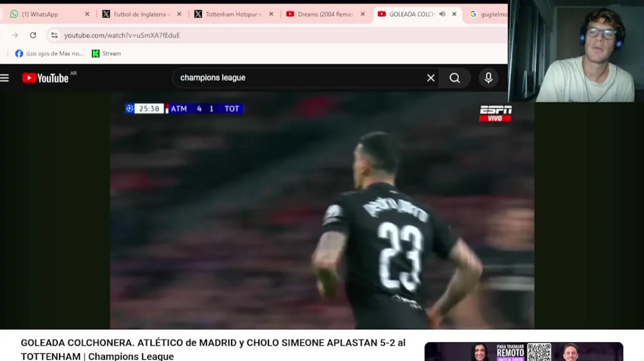Select the GOLEADA COLCHONERA YouTube tab
644x361 pixels.
pyautogui.click(x=417, y=14)
